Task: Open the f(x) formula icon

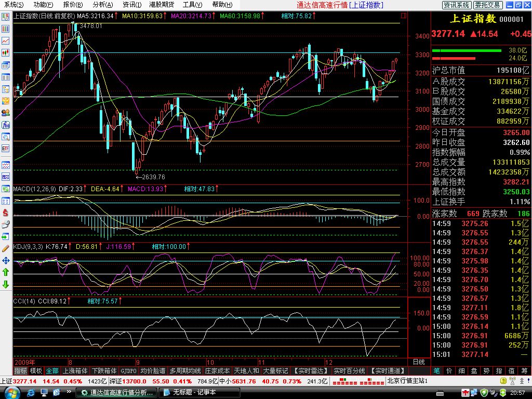Action: point(6,125)
